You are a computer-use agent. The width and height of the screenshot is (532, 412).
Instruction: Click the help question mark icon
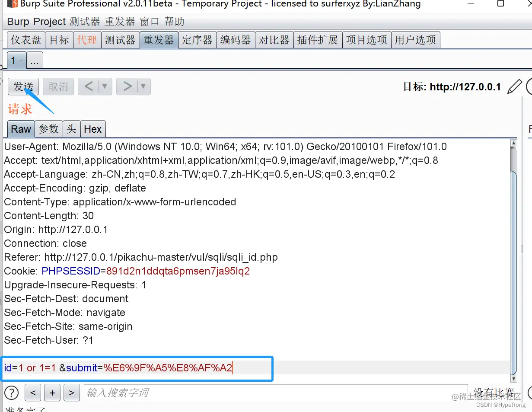11,393
